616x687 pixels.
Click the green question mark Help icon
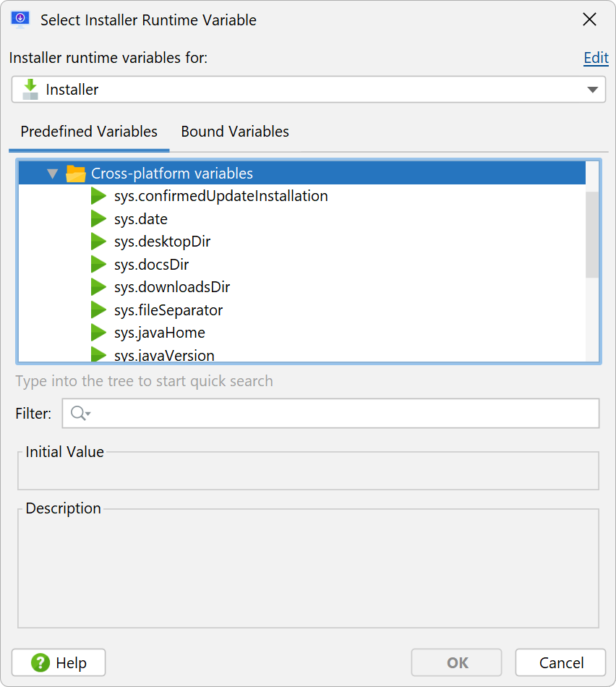[40, 662]
